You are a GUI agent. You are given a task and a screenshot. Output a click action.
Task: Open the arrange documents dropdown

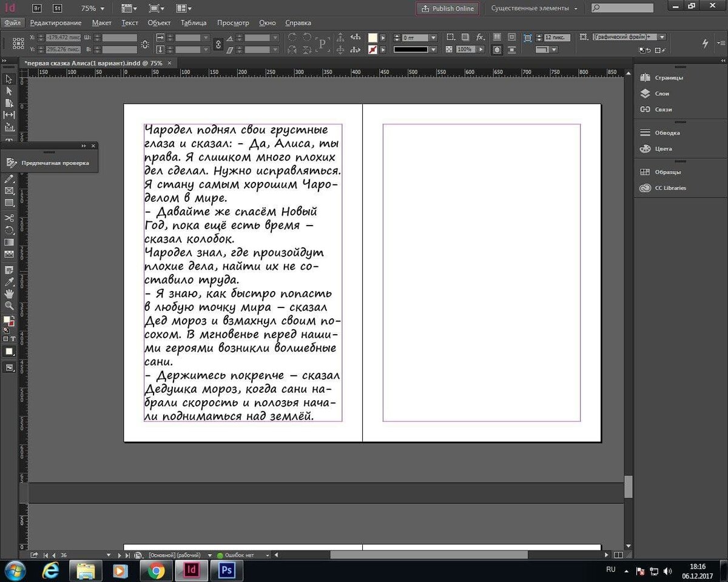(x=184, y=8)
